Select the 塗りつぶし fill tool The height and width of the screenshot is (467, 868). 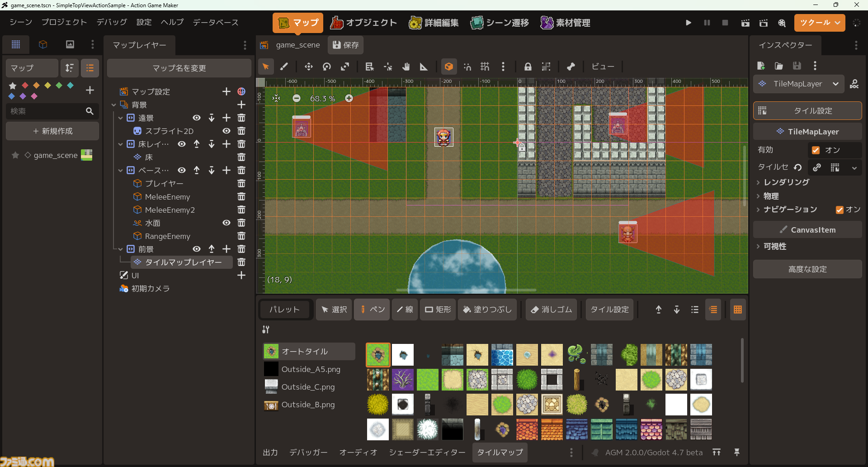(487, 310)
